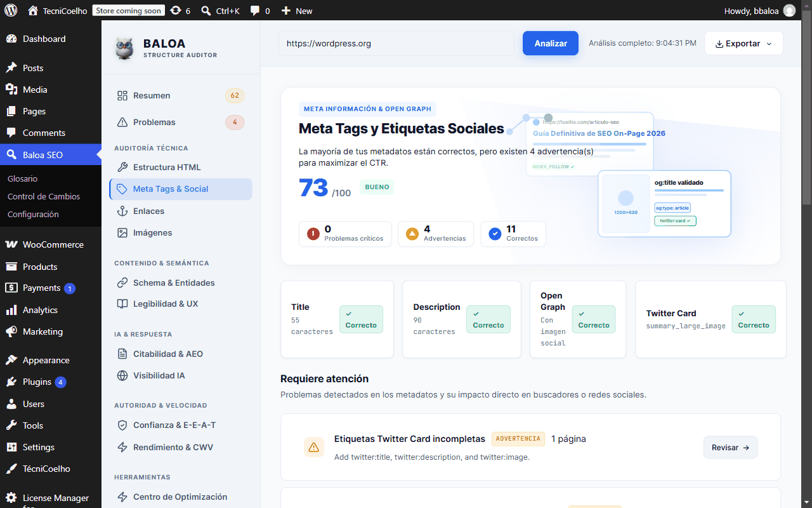This screenshot has height=508, width=812.
Task: Open Control de Cambios link
Action: pos(44,196)
